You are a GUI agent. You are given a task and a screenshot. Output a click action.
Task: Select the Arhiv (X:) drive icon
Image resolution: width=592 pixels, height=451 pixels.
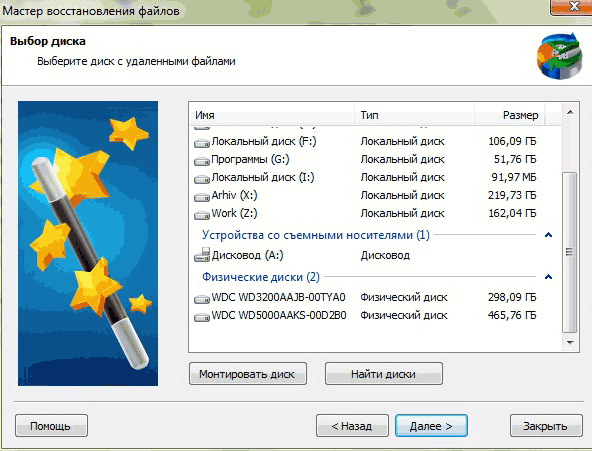click(x=202, y=197)
